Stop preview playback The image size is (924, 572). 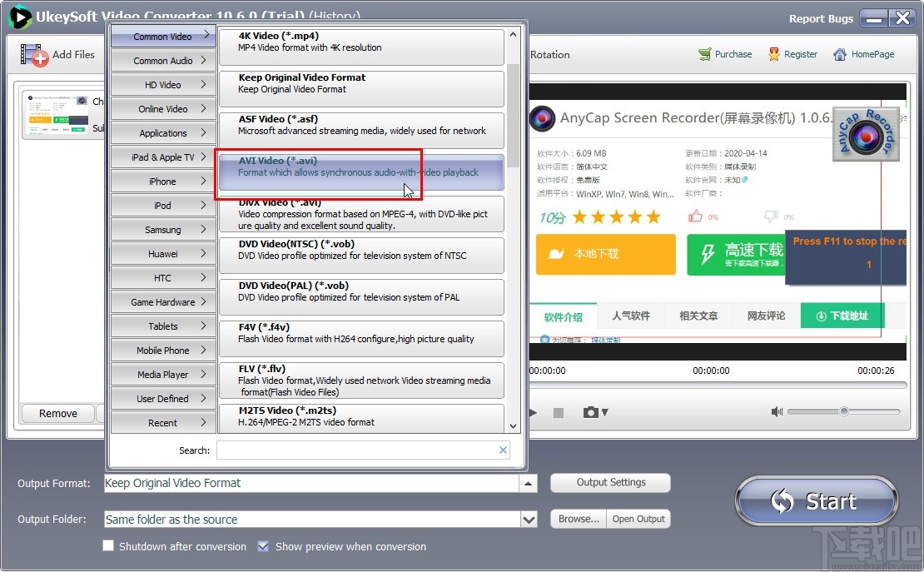tap(559, 413)
